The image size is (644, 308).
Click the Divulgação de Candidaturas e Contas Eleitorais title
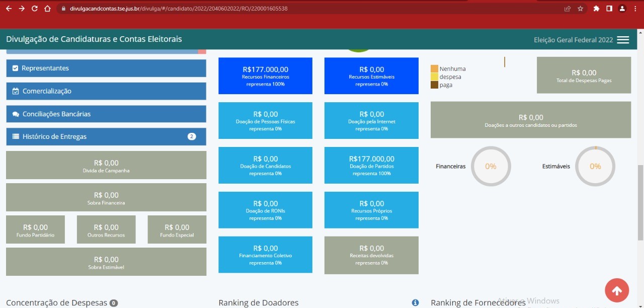tap(94, 39)
